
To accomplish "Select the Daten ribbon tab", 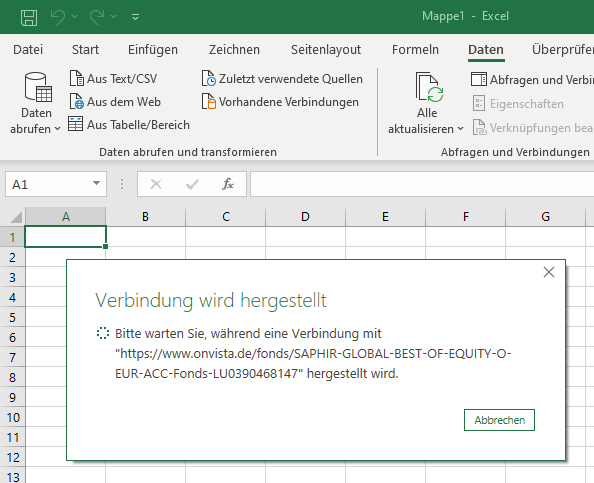I will point(486,50).
